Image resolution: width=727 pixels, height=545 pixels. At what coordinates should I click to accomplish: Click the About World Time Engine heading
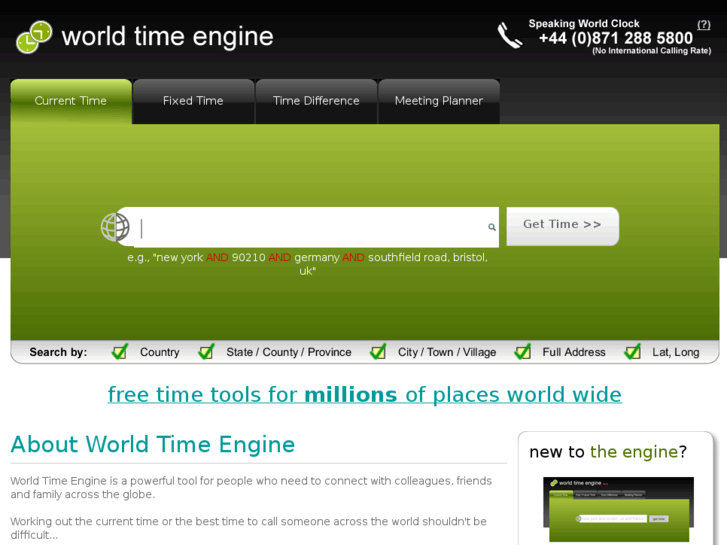click(153, 444)
